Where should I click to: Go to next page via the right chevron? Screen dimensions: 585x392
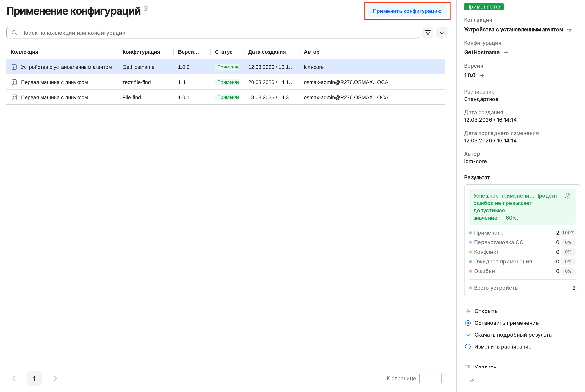[55, 378]
